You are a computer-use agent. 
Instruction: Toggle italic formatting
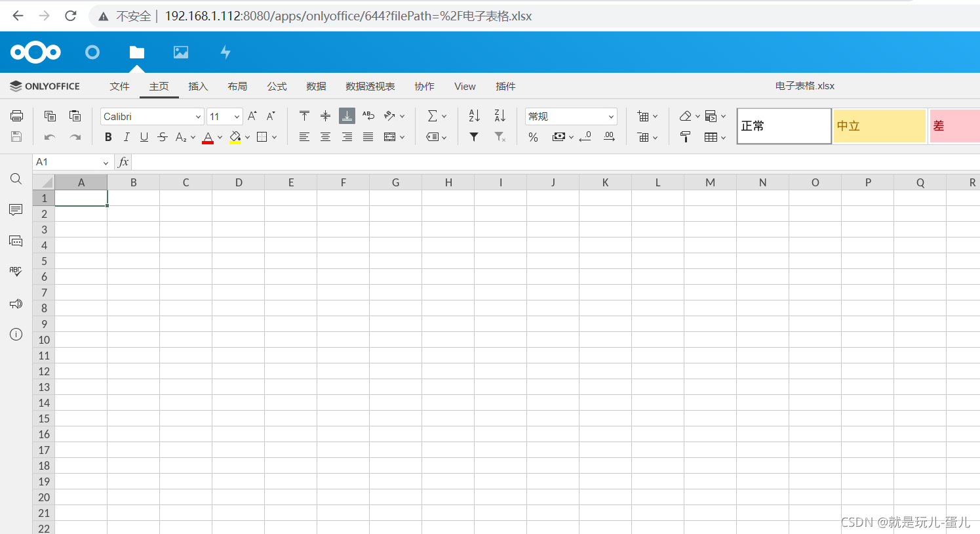pos(126,137)
